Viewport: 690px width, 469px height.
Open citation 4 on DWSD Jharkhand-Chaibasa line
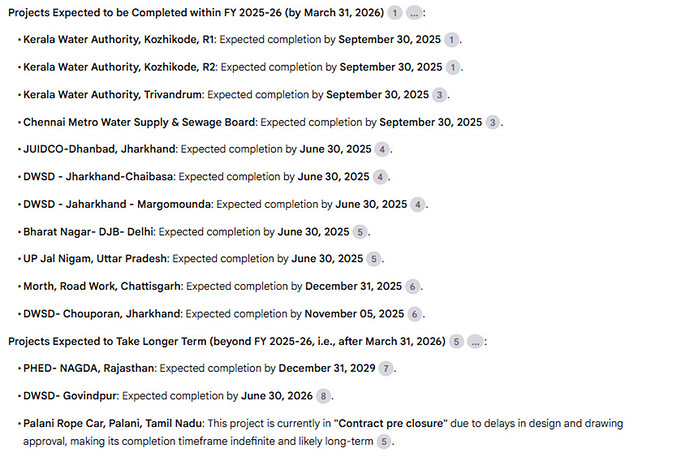click(x=380, y=177)
